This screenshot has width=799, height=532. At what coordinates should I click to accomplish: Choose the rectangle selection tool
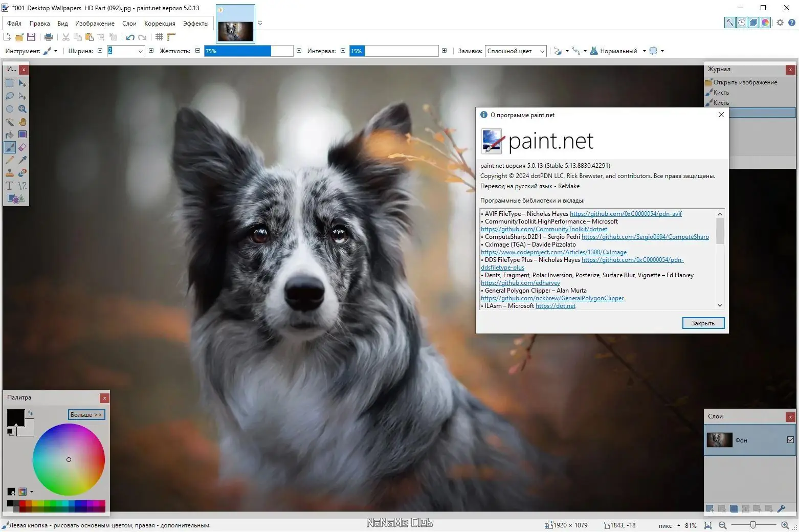pyautogui.click(x=10, y=83)
